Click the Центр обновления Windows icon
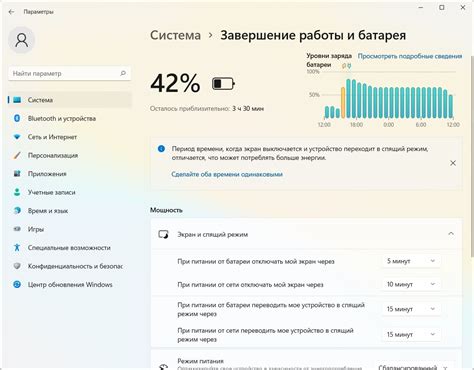 [x=17, y=284]
